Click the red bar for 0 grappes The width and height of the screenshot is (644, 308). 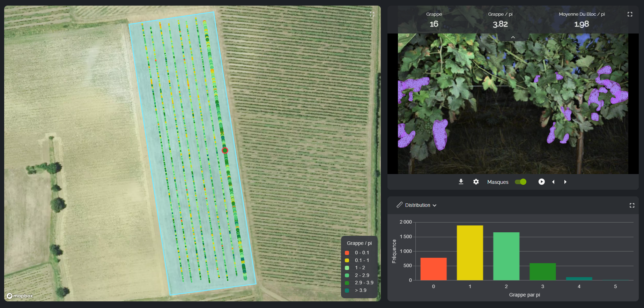click(x=434, y=269)
